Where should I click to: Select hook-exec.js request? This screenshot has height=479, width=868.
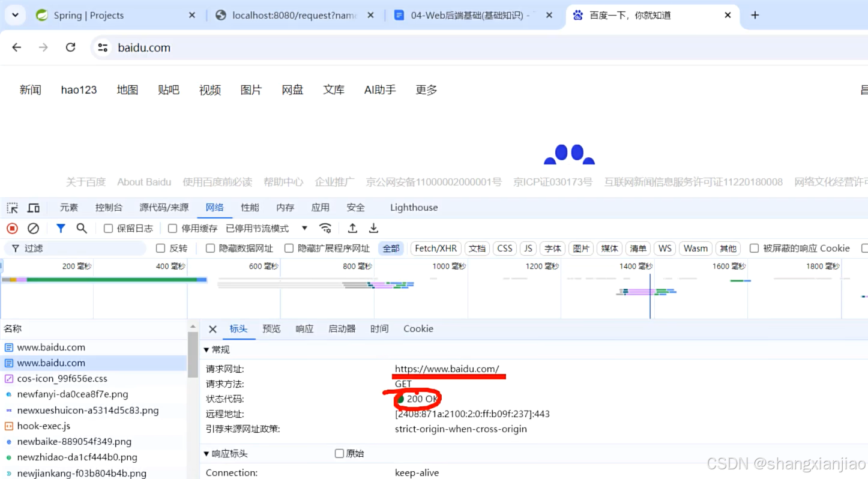tap(94, 426)
